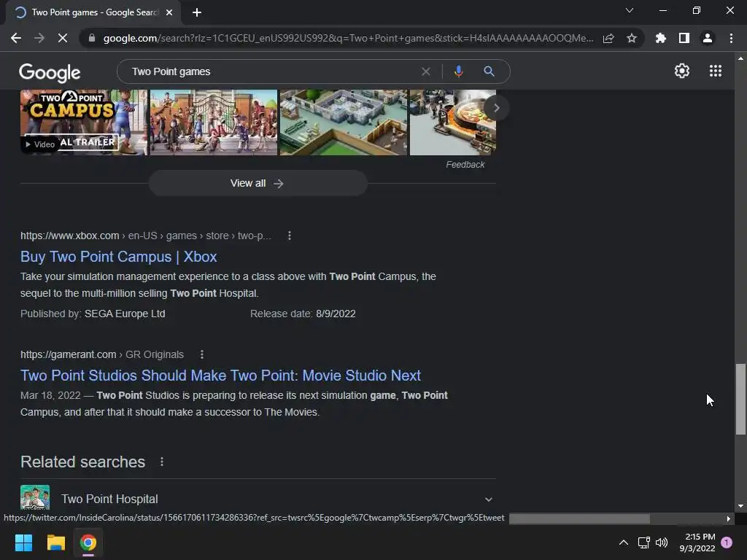
Task: Expand the Two Point Hospital related search
Action: [488, 499]
